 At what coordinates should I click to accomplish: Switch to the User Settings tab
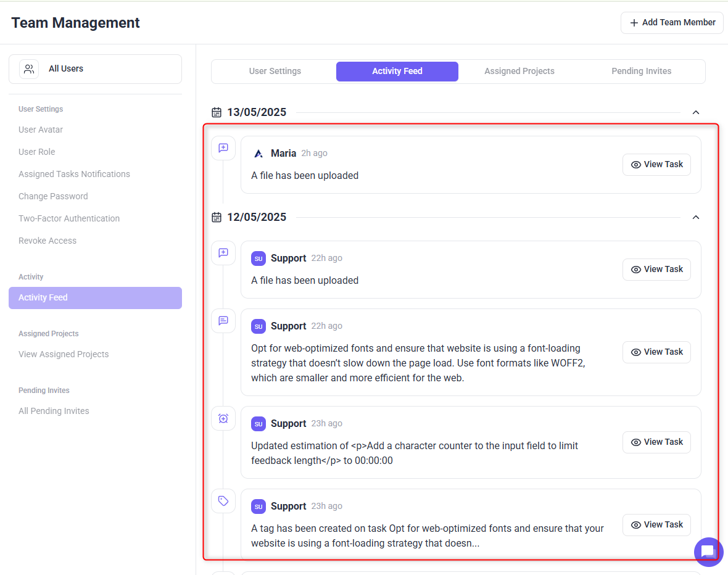coord(275,72)
